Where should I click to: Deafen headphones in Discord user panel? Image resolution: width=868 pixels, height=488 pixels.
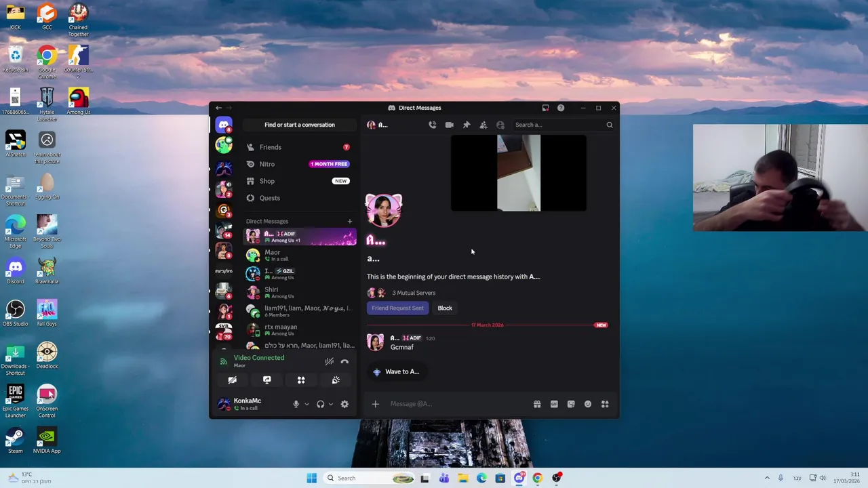[320, 404]
